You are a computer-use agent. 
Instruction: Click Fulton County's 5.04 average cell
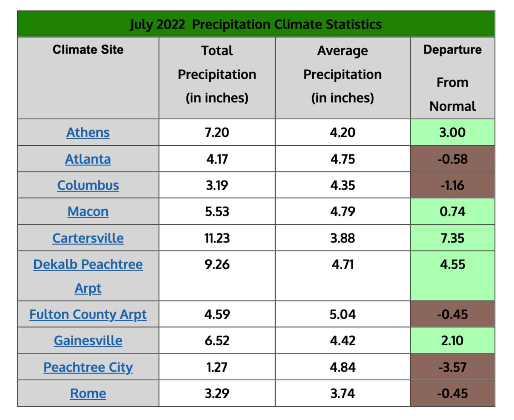[x=342, y=314]
